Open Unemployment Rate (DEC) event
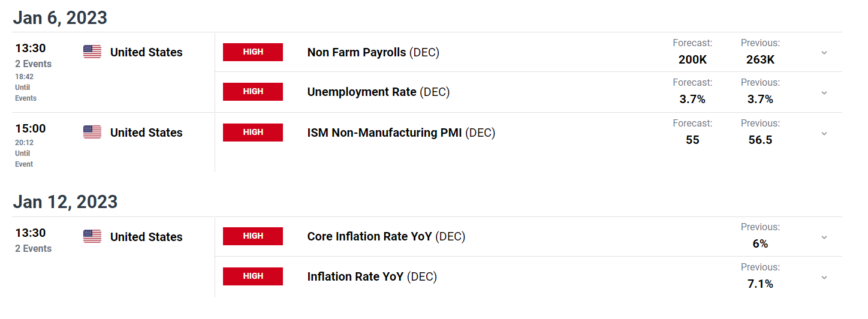Viewport: 868px width, 319px height. (x=378, y=92)
